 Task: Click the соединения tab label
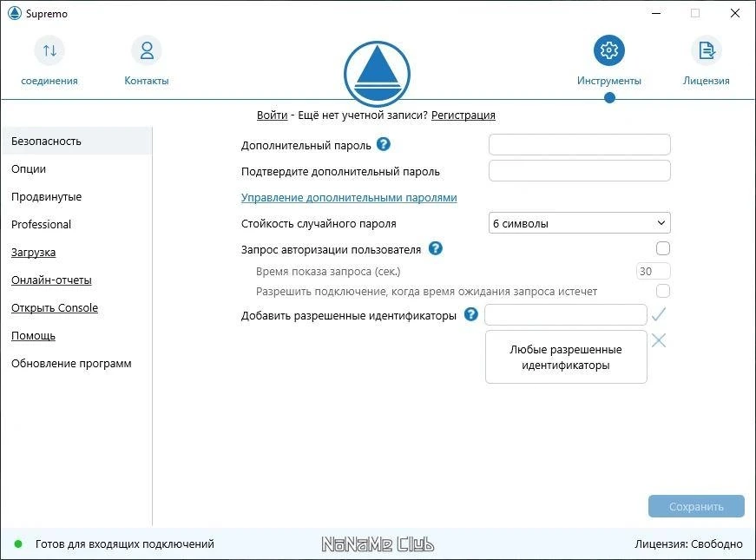pos(49,81)
